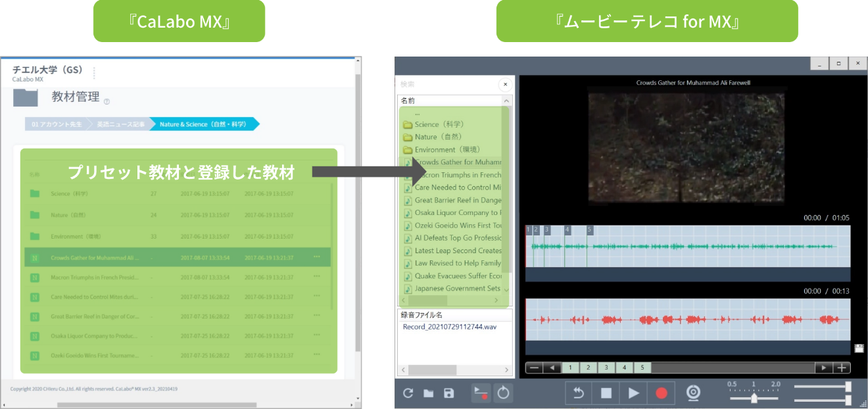
Task: Jump to bookmark 2 in the bookmark bar
Action: click(x=589, y=368)
